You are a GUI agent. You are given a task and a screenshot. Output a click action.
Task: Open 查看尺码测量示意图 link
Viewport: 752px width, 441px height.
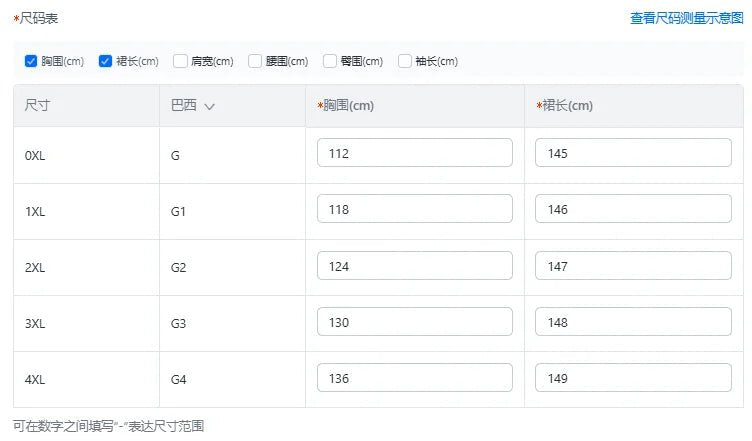[686, 18]
